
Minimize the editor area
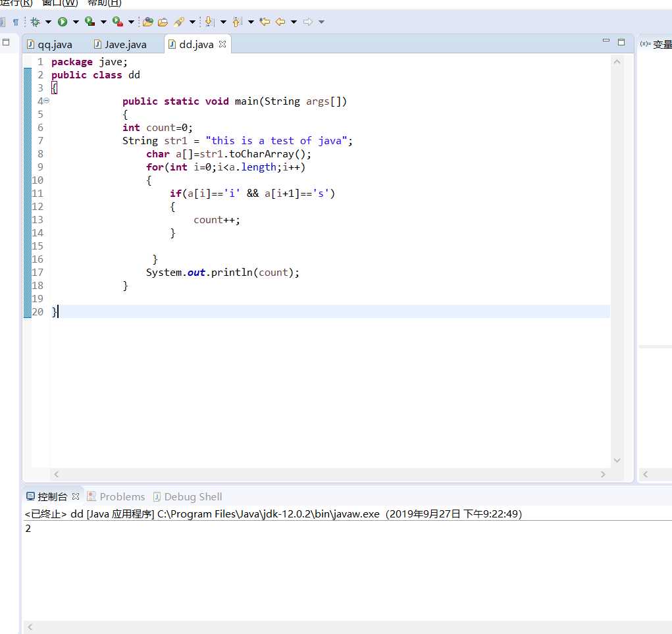606,41
